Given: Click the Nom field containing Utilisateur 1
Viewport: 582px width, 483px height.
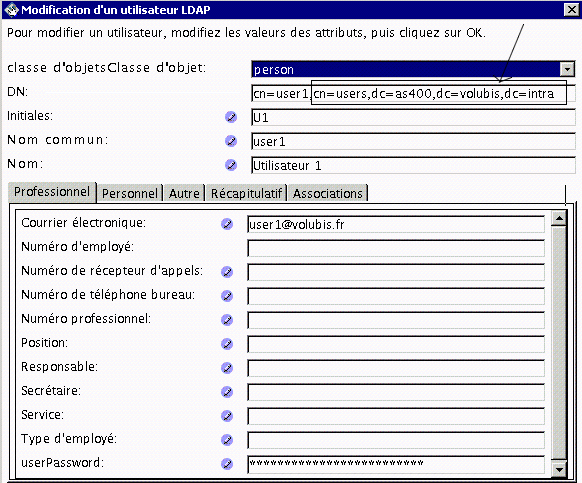Looking at the screenshot, I should pyautogui.click(x=413, y=165).
